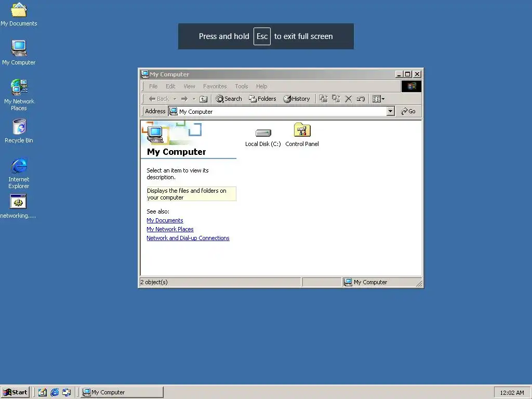
Task: Follow the My Documents link
Action: click(x=165, y=220)
